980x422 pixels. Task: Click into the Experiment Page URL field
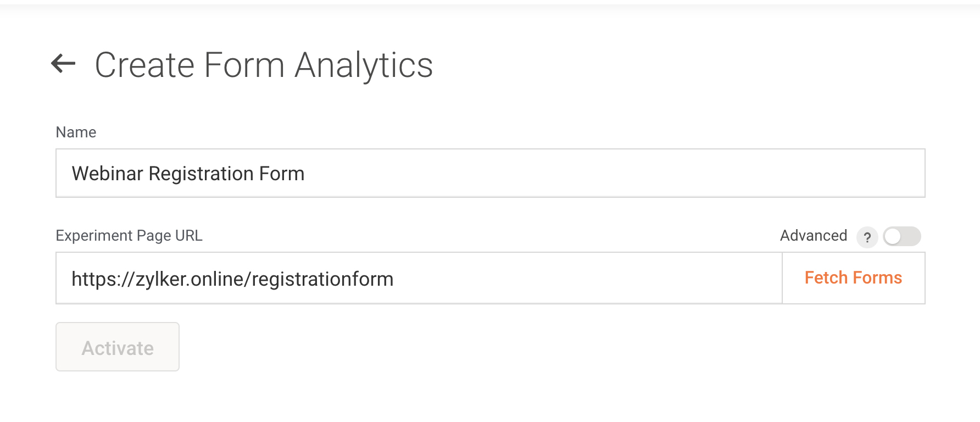tap(419, 279)
